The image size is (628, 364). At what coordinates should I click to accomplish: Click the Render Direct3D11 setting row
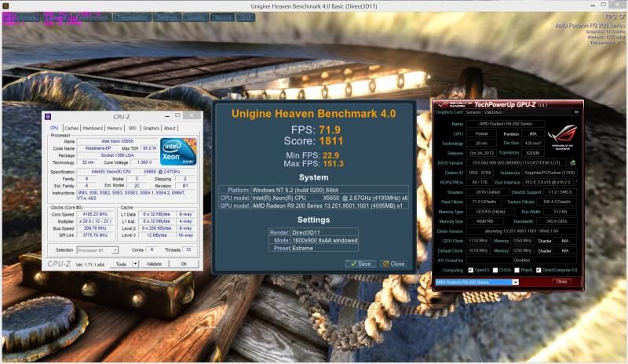coord(313,232)
